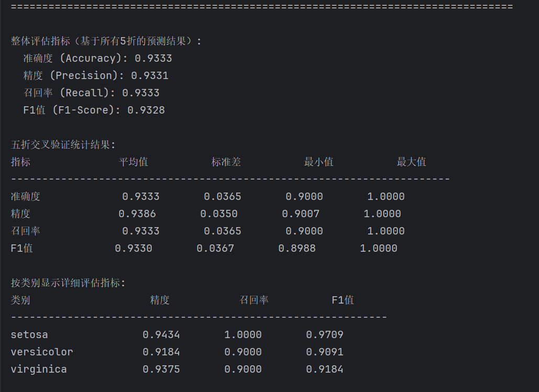Select the line 准确度 (Accuracy): 0.9333
539x392 pixels.
(97, 59)
